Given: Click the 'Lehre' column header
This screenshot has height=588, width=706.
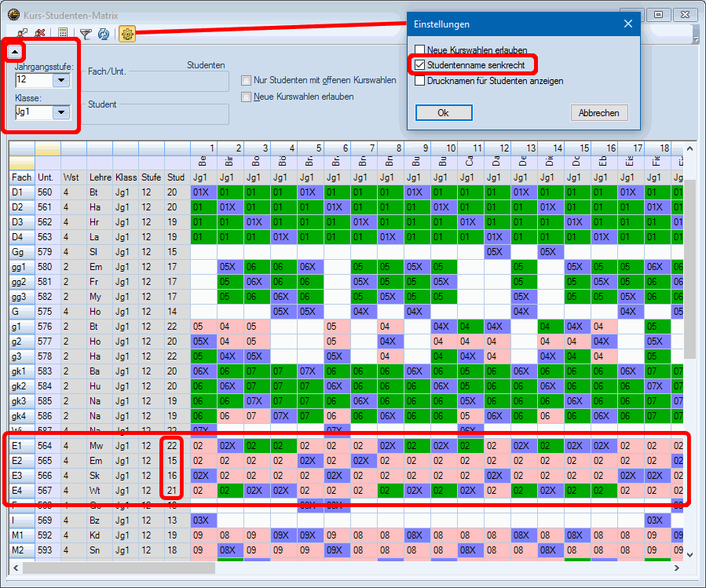Looking at the screenshot, I should click(100, 177).
